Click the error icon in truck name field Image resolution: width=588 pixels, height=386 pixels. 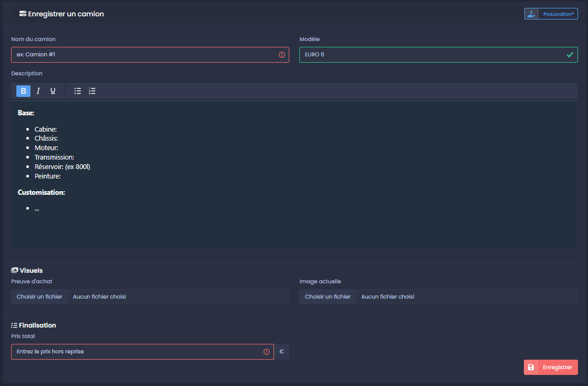282,55
